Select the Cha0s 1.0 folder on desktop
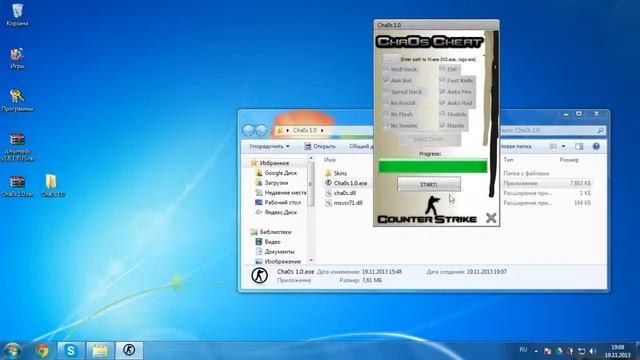 52,186
